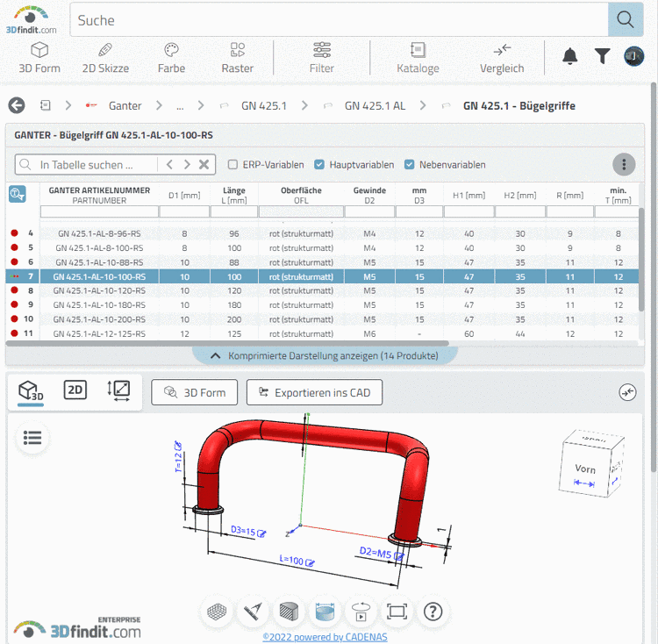Viewport: 658px width, 644px height.
Task: Open the 3D Form search tool
Action: coord(39,58)
